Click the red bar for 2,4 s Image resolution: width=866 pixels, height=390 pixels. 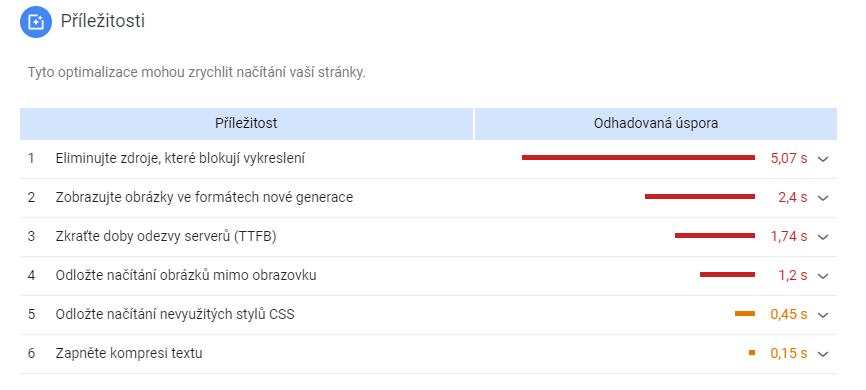coord(700,196)
